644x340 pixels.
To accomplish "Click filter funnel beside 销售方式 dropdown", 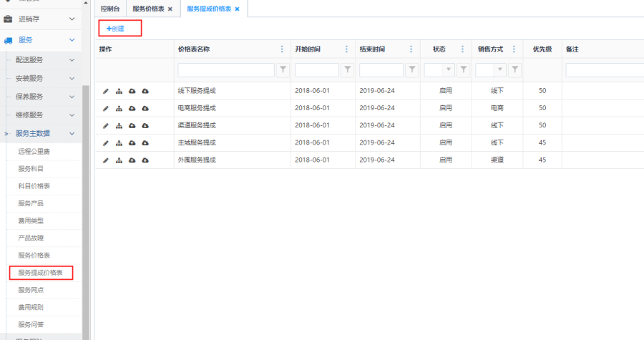I will coord(514,70).
